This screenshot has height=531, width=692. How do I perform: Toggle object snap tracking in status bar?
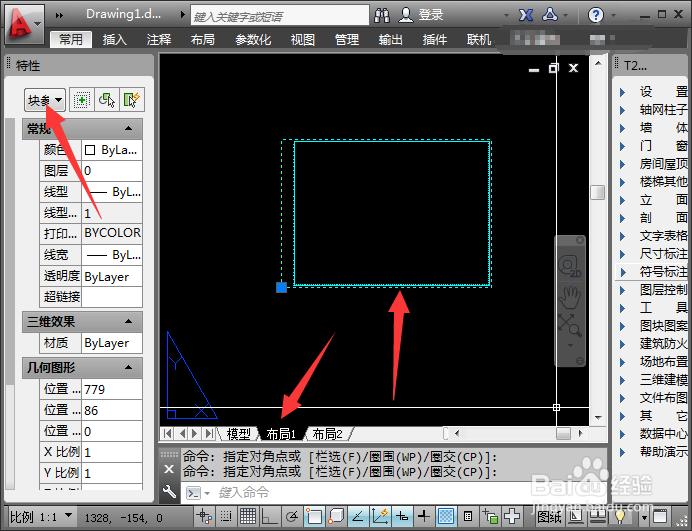pyautogui.click(x=358, y=516)
